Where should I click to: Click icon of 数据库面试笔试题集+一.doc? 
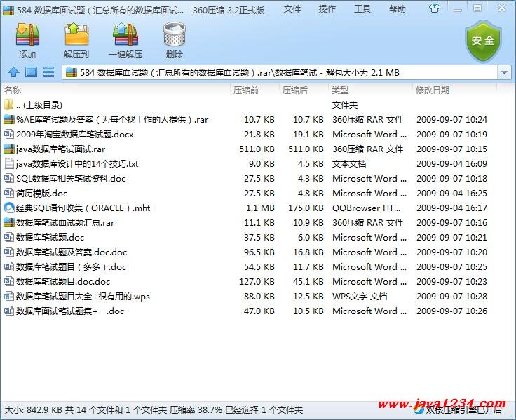click(x=9, y=311)
